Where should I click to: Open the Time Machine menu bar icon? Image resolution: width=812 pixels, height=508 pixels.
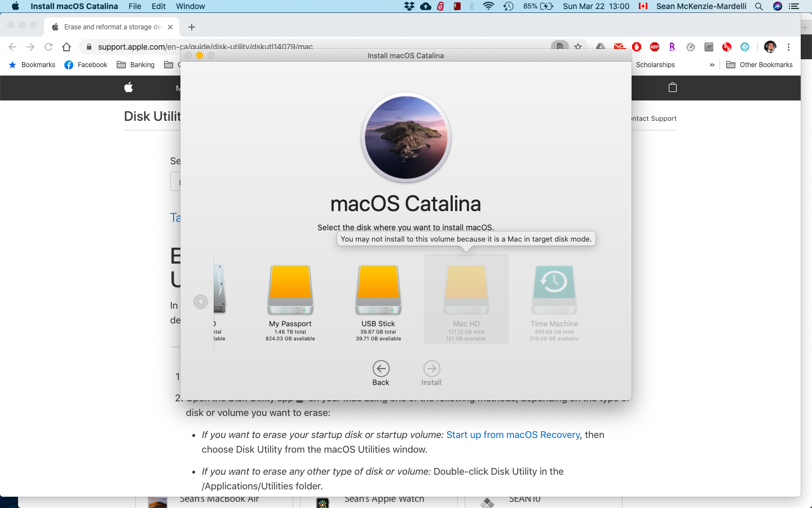[509, 6]
